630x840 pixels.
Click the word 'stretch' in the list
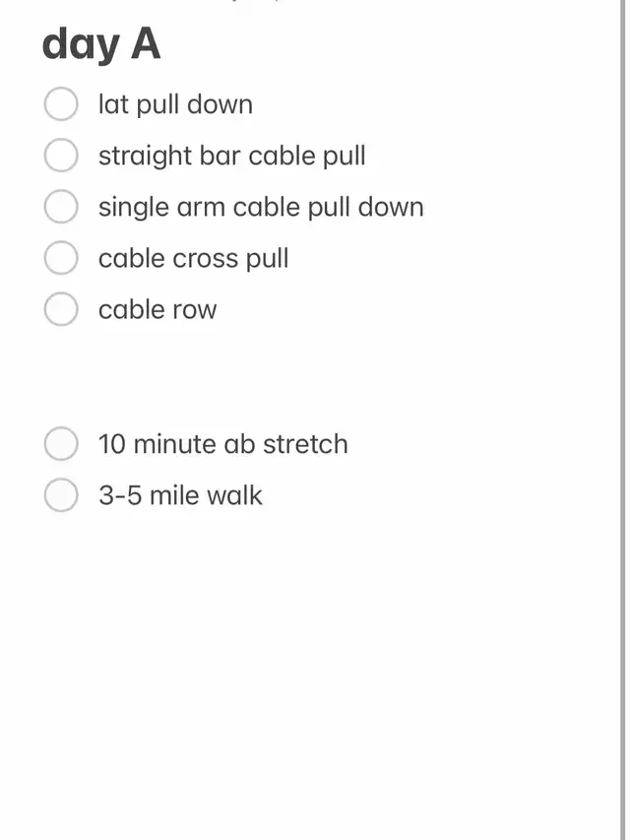point(304,444)
